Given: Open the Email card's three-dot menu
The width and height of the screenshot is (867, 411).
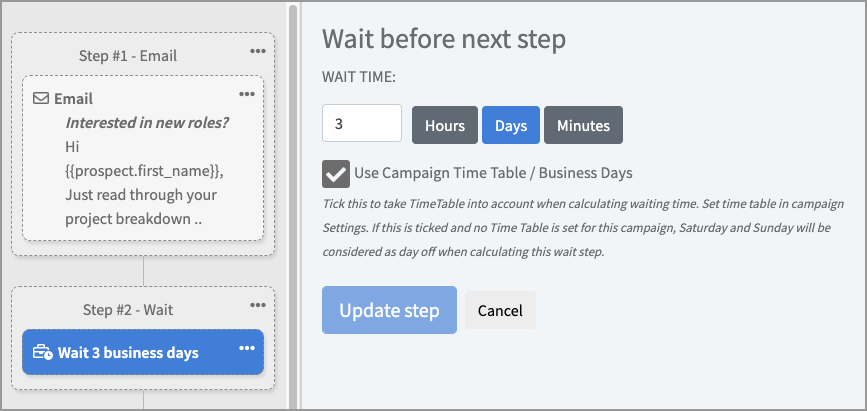Looking at the screenshot, I should (x=247, y=94).
